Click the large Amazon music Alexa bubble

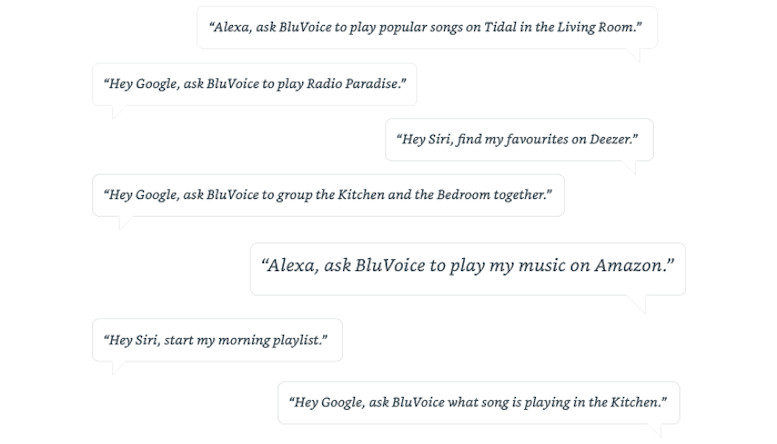pyautogui.click(x=468, y=269)
